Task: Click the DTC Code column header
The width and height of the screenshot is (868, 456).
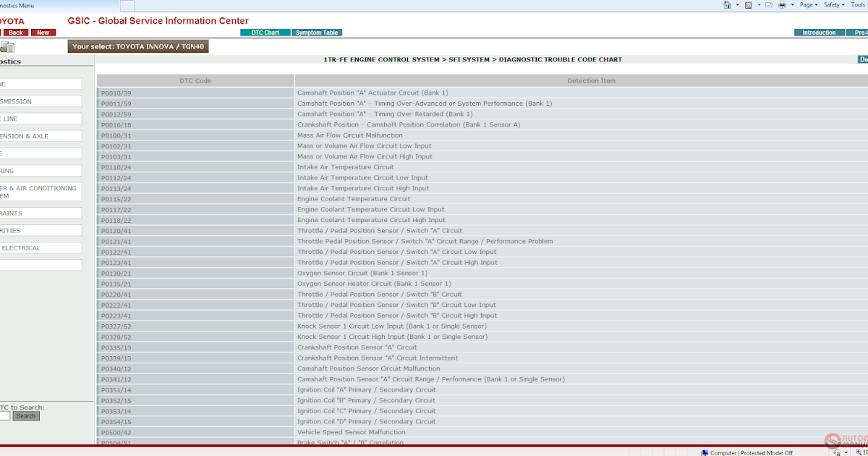Action: [195, 80]
